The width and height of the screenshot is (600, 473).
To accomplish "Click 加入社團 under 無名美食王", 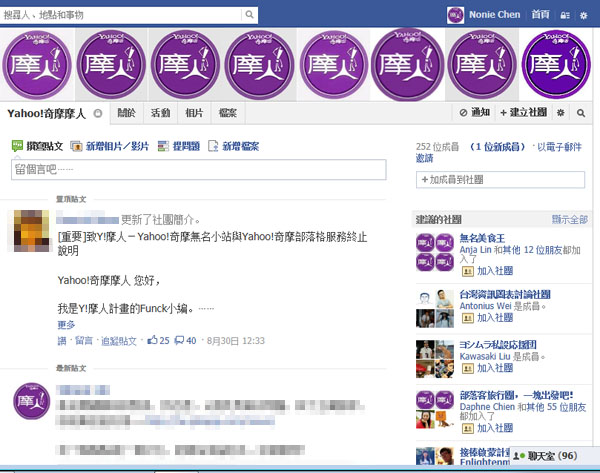I will (x=495, y=271).
